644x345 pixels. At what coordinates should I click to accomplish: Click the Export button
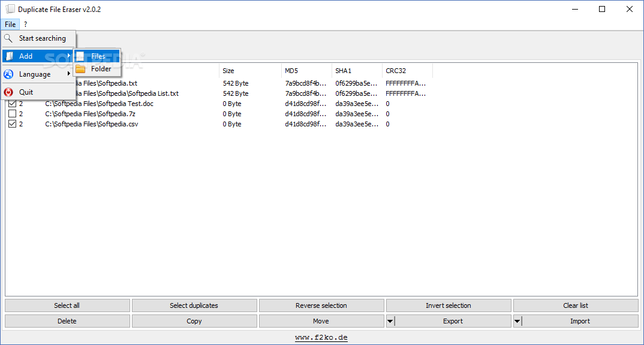(453, 321)
